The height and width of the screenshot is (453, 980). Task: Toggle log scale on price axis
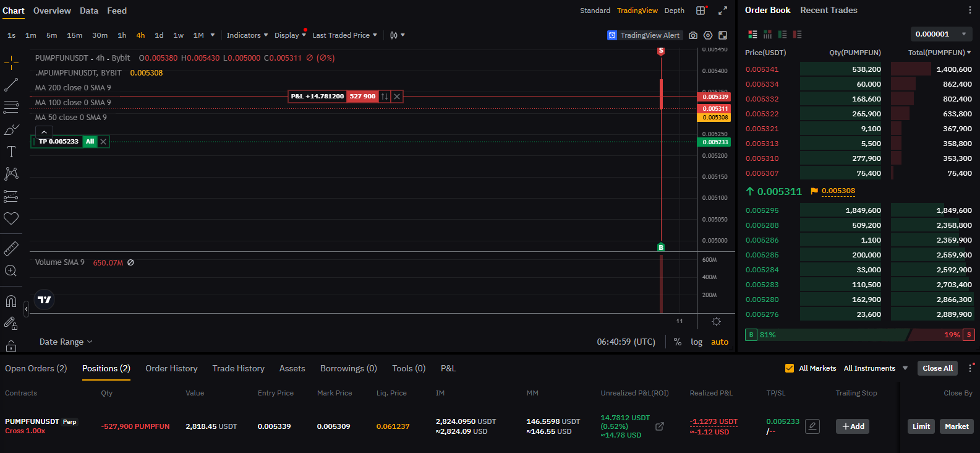point(696,342)
